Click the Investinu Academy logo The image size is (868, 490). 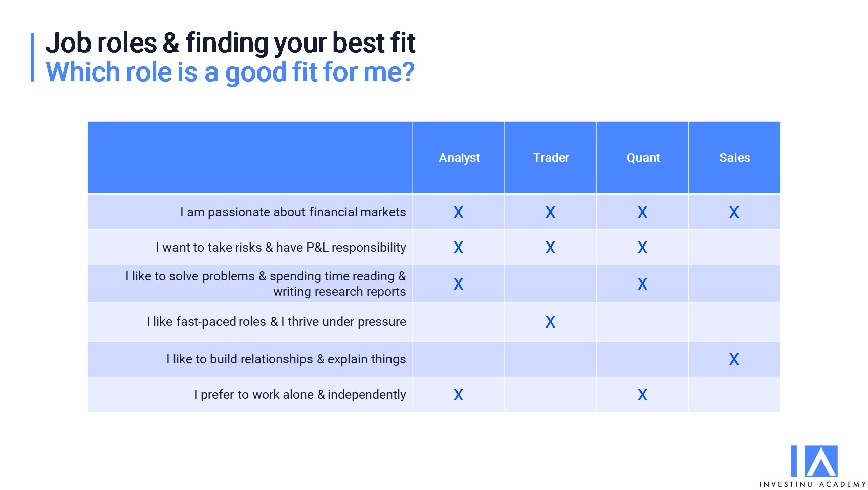point(813,466)
